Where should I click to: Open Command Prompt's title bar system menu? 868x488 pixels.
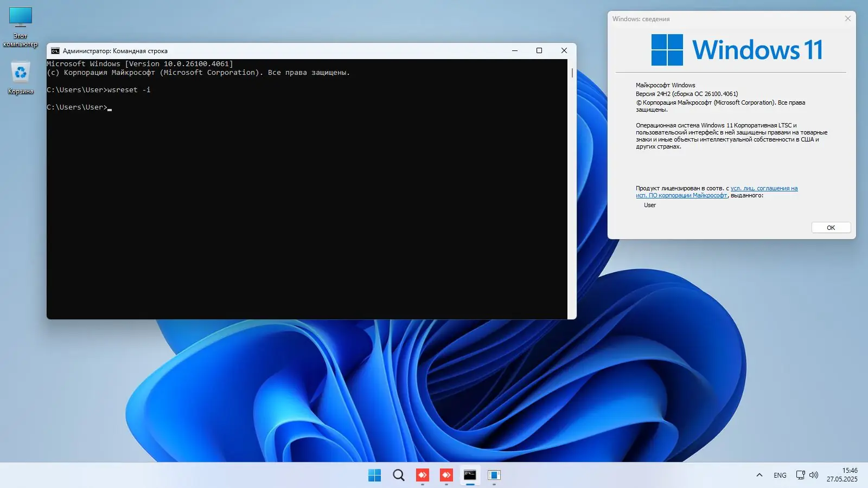pos(55,51)
